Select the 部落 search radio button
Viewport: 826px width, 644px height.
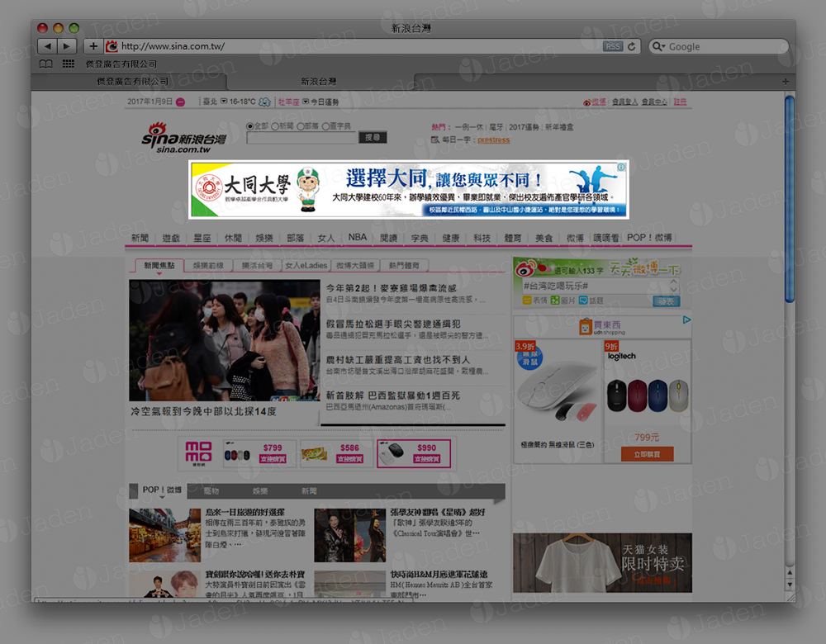pos(301,126)
